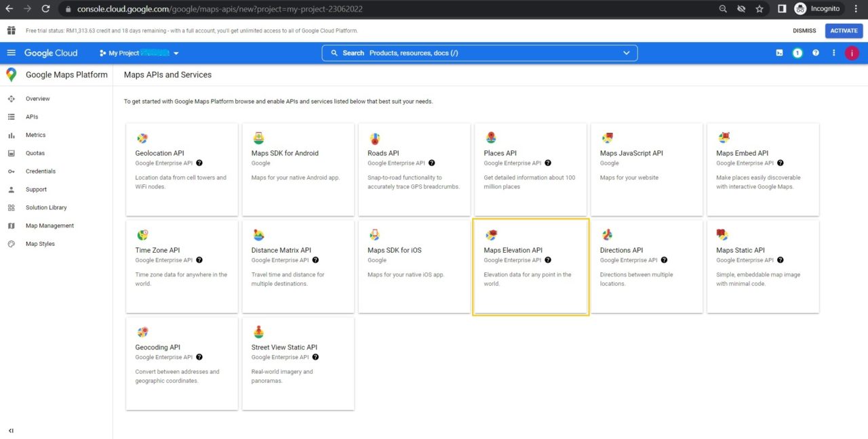Activate Cloud Shell from the top bar
868x439 pixels.
779,52
